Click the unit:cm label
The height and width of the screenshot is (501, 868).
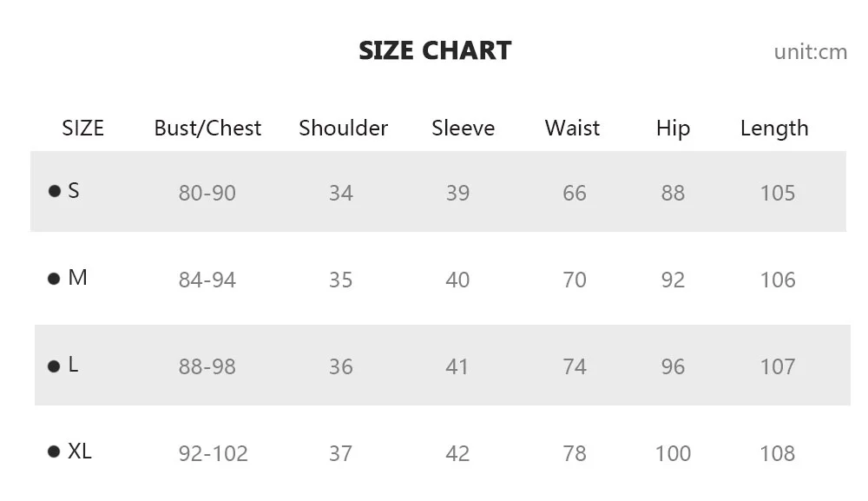(x=811, y=52)
